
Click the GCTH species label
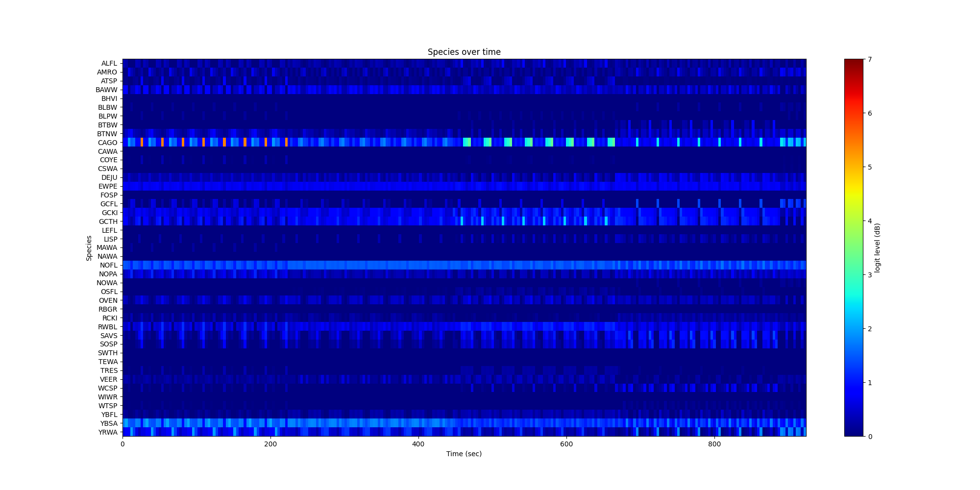(108, 221)
